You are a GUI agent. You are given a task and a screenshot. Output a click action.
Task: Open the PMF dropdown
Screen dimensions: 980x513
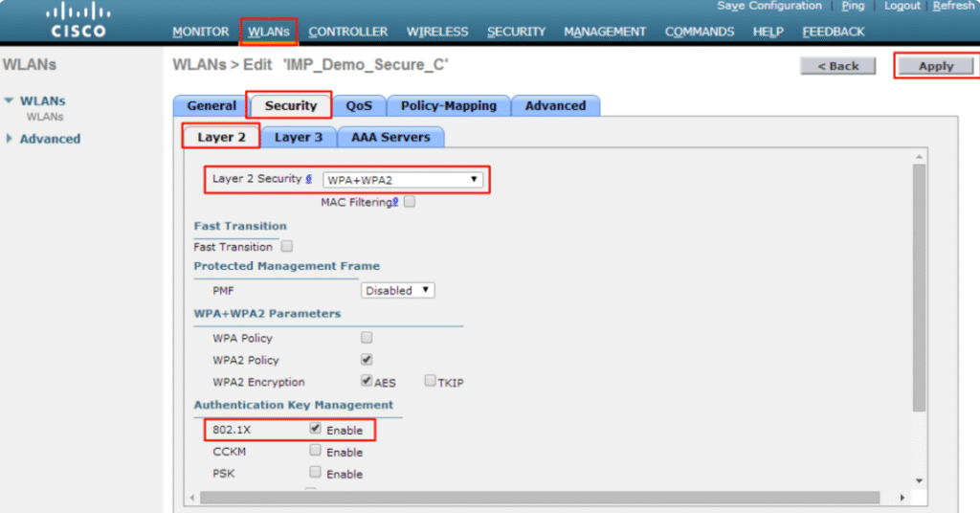[x=397, y=291]
